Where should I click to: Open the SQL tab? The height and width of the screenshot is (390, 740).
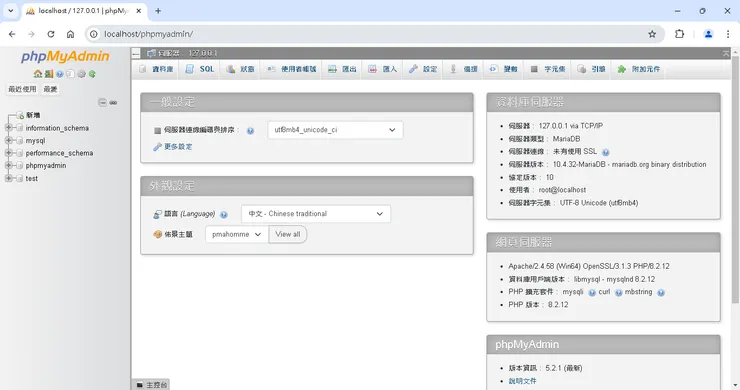(200, 69)
